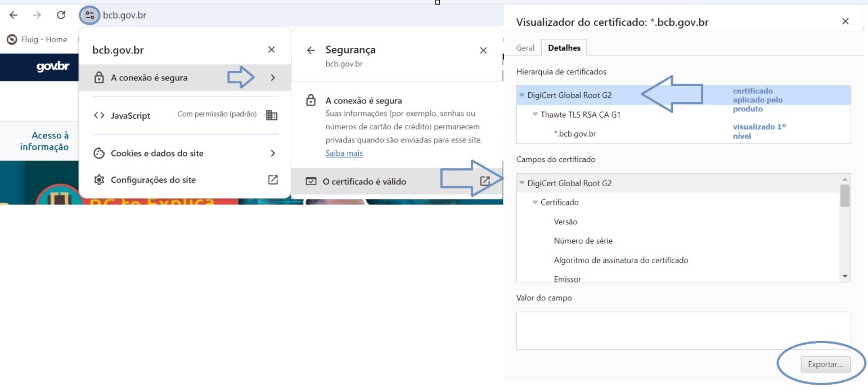The width and height of the screenshot is (868, 387).
Task: Click the browser back arrow
Action: (14, 15)
